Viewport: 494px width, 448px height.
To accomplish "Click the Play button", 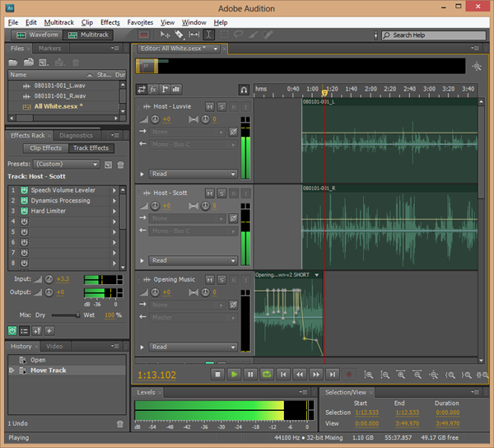I will tap(234, 374).
